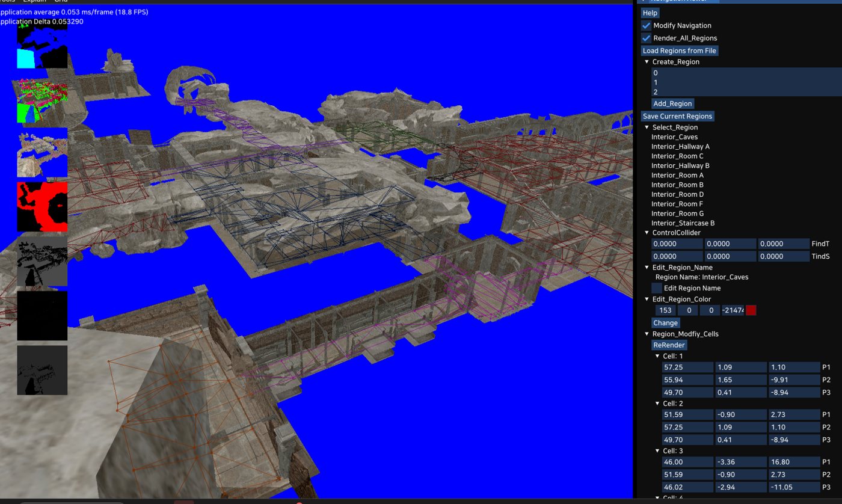Open the cyan and blue debug thumbnail
The width and height of the screenshot is (842, 504).
coord(42,47)
